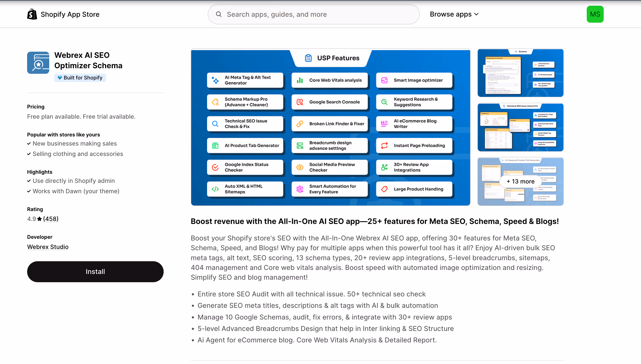Open the Technical SEO issue check thumbnail
This screenshot has width=641, height=364.
pyautogui.click(x=520, y=127)
